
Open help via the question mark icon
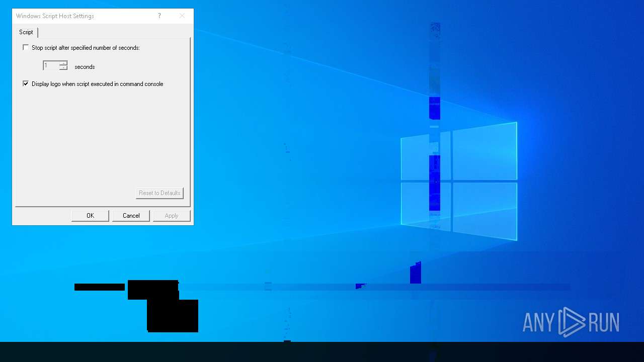click(x=159, y=16)
